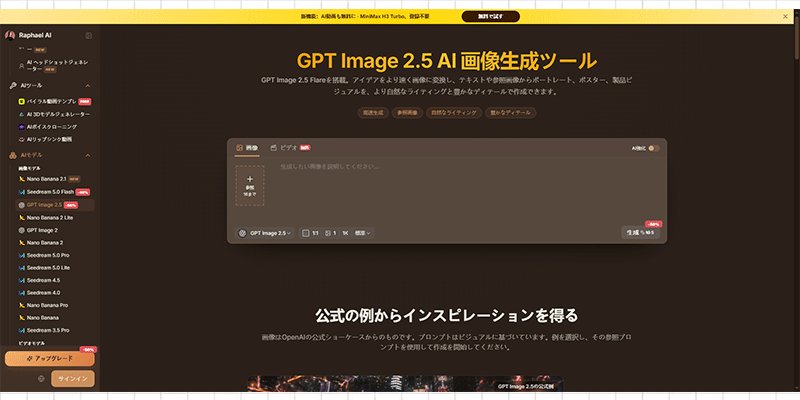Click the Raphael AI logo icon
This screenshot has height=400, width=800.
click(10, 35)
